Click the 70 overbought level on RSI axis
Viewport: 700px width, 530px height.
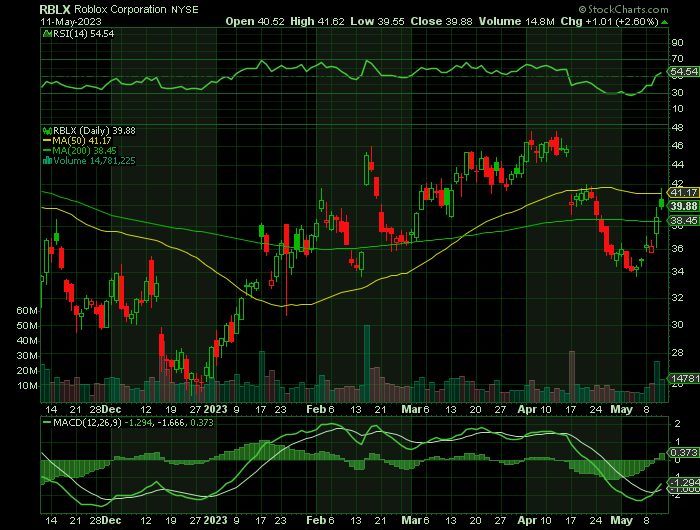click(x=677, y=58)
